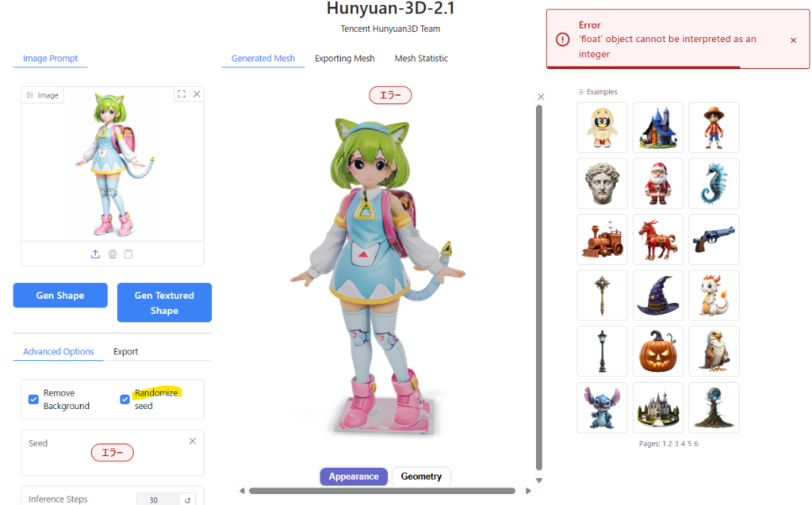This screenshot has height=505, width=812.
Task: Open the Export tab
Action: coord(125,351)
